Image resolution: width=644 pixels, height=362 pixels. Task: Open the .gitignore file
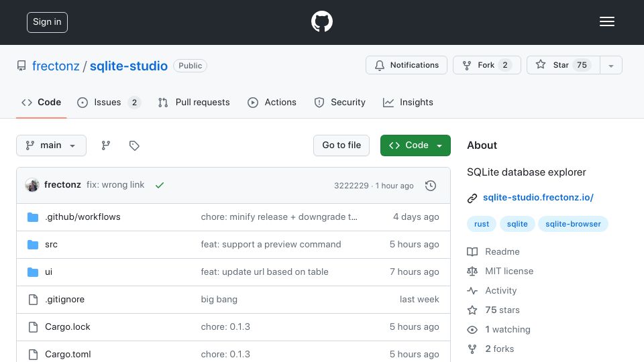[64, 299]
